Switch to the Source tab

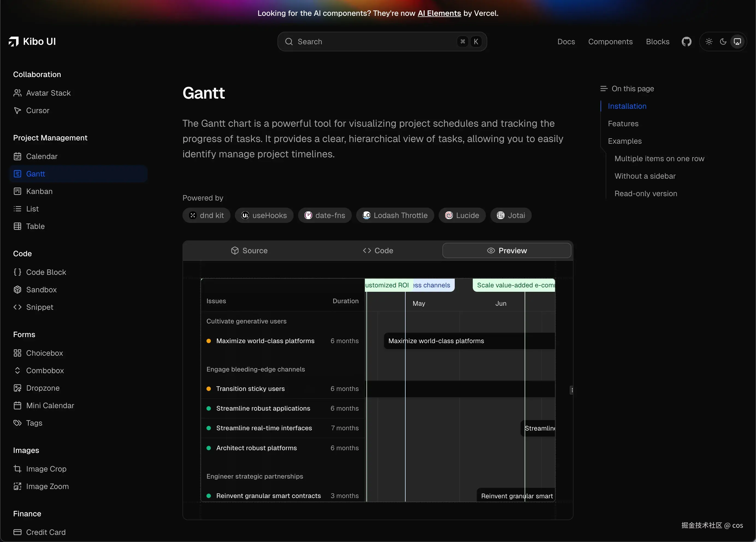tap(249, 251)
